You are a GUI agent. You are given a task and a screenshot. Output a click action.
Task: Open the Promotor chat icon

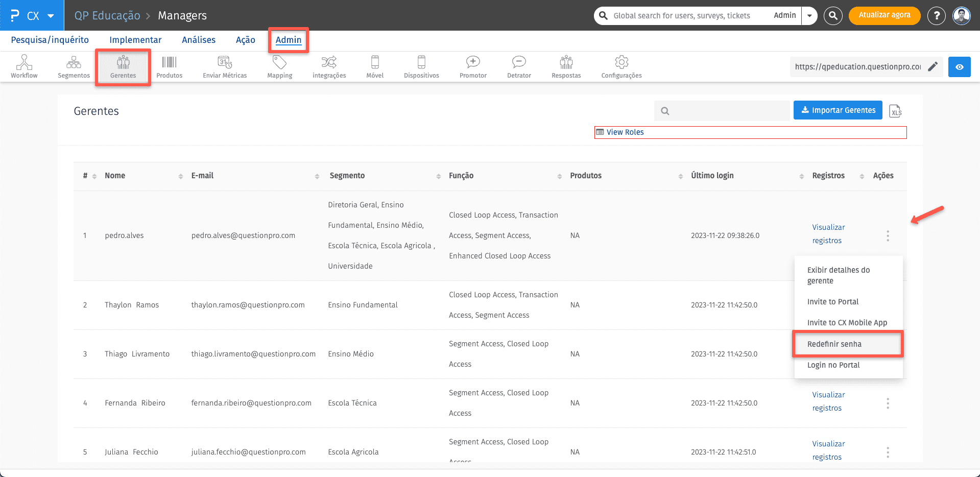click(473, 66)
